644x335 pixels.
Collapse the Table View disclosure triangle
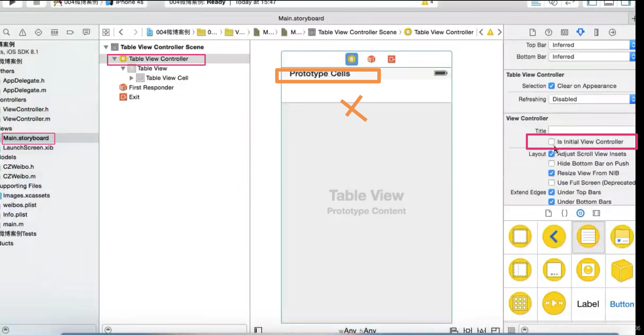coord(123,68)
